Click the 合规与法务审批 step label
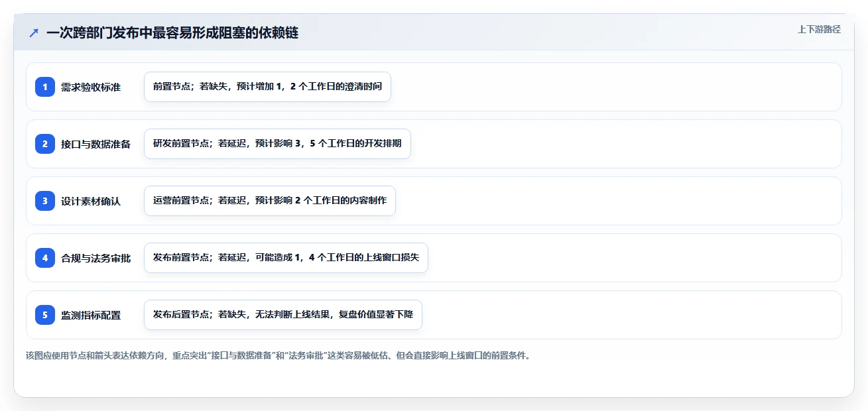868x411 pixels. click(96, 258)
